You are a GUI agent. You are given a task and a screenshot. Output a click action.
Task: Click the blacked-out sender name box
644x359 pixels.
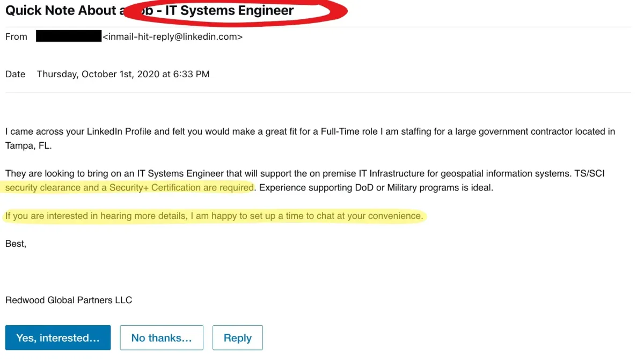(x=69, y=36)
